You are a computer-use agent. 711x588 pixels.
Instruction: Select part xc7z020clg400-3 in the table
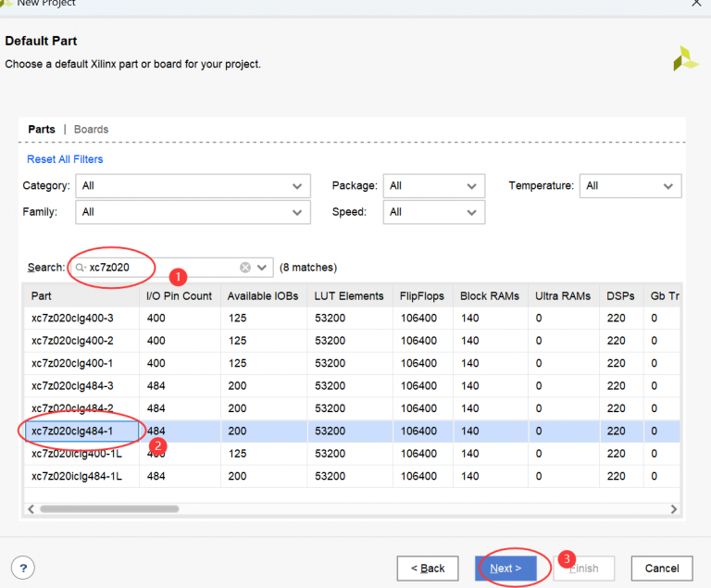coord(70,319)
